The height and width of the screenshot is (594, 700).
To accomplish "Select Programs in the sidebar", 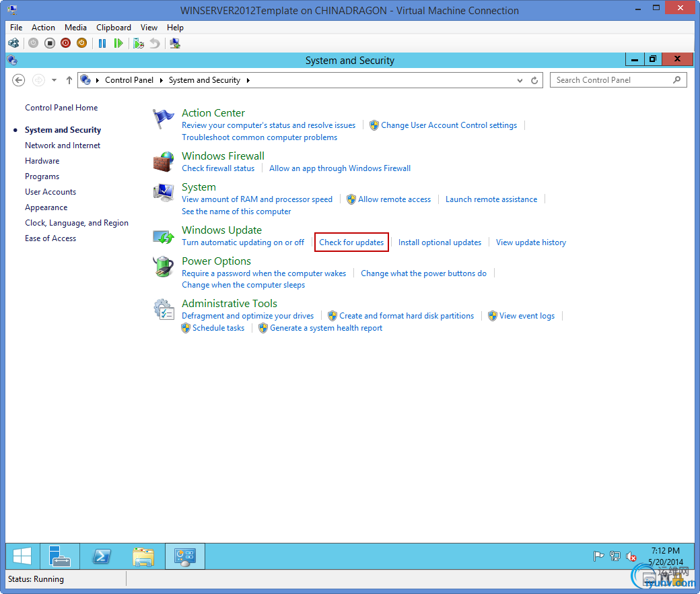I will (42, 176).
